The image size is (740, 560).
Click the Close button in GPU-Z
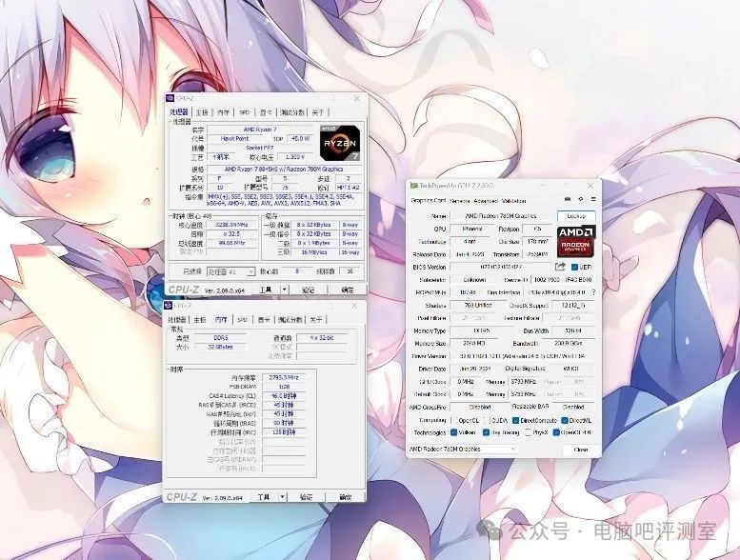581,450
